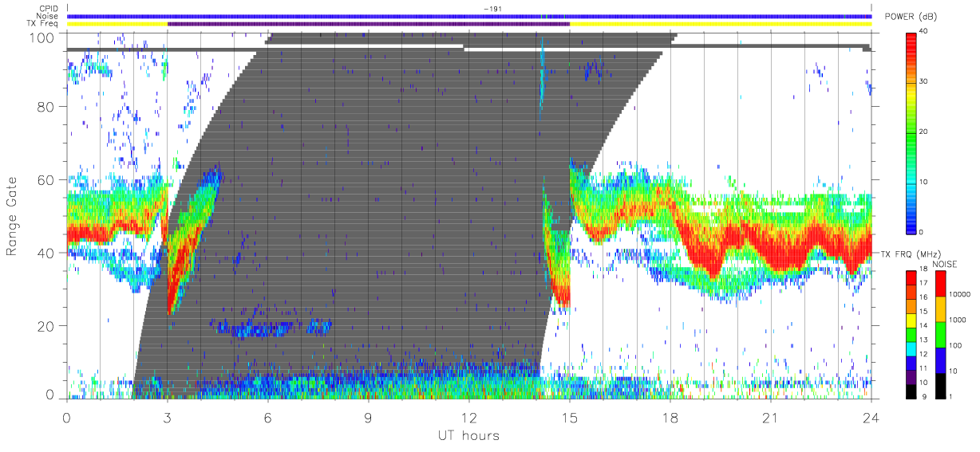
Task: Click the "20" tick on the Range Gate axis
Action: tap(46, 327)
